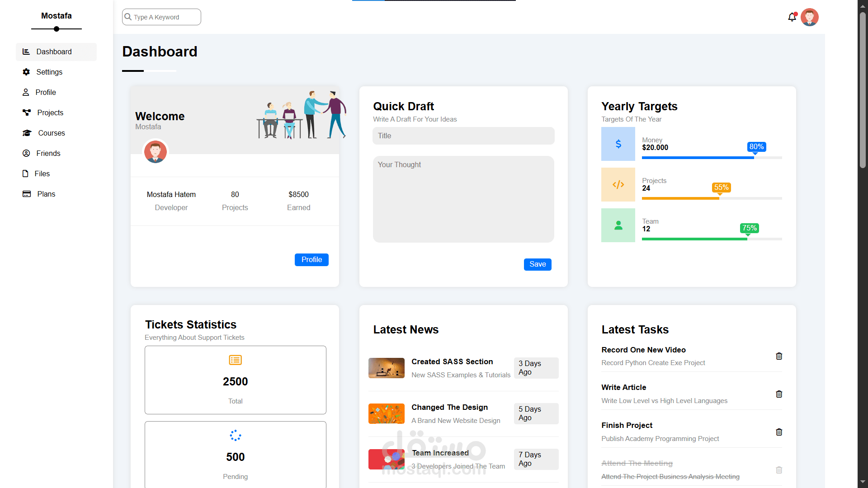Click inside the Title field of Quick Draft
The width and height of the screenshot is (868, 488).
[463, 136]
